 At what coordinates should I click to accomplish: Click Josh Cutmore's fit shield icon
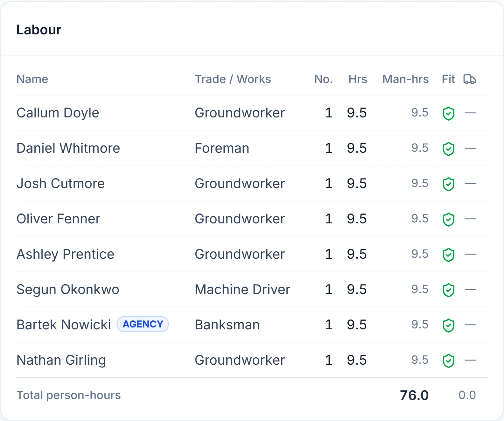(x=449, y=184)
